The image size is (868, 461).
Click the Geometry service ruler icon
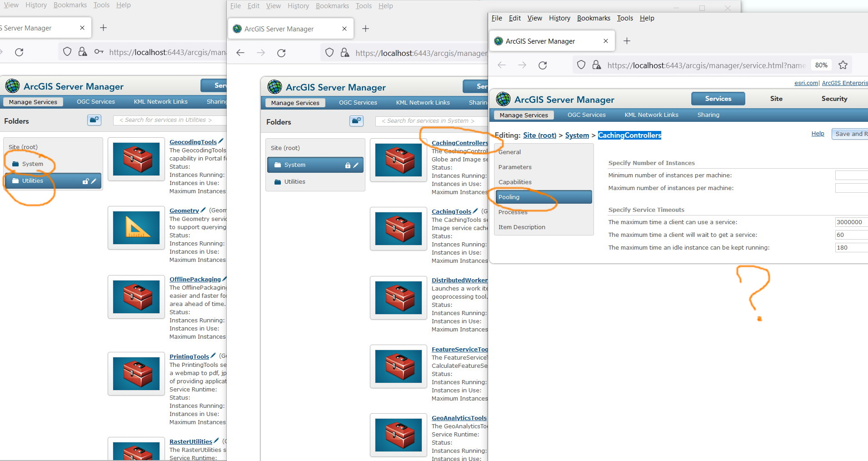click(136, 228)
